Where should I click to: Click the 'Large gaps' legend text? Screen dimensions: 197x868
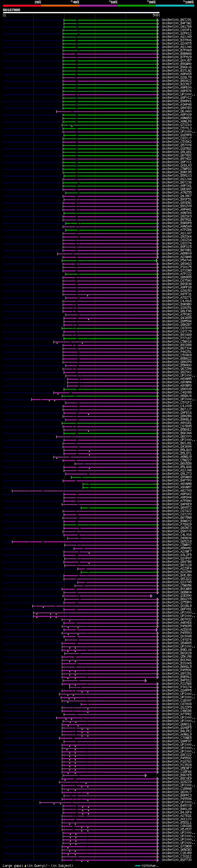click(x=13, y=866)
